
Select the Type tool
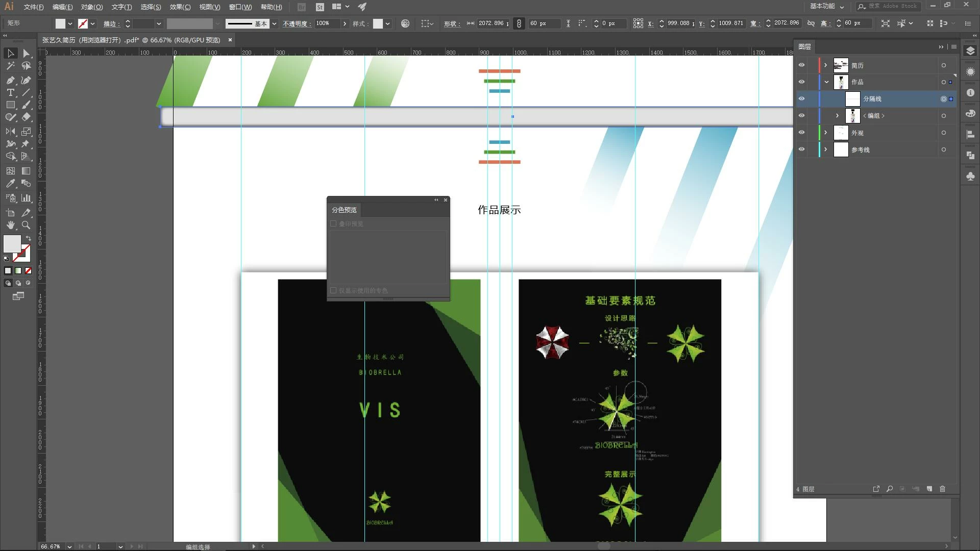[10, 92]
